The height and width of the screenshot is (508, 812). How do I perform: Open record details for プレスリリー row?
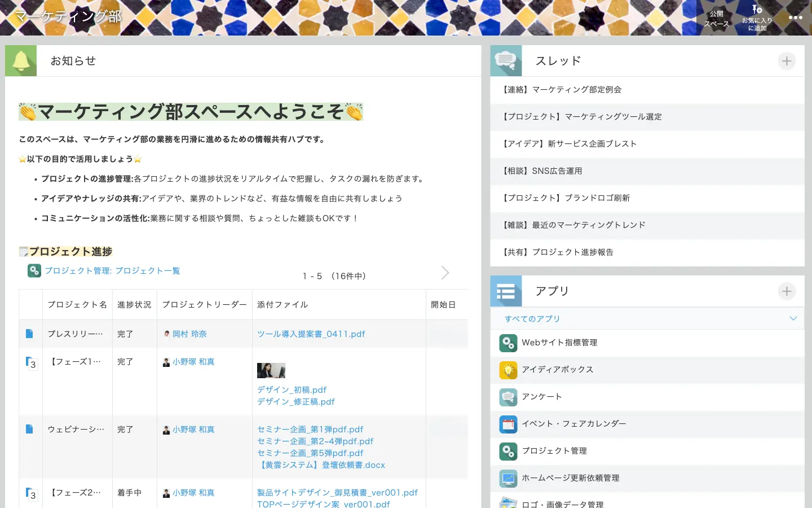[x=29, y=334]
